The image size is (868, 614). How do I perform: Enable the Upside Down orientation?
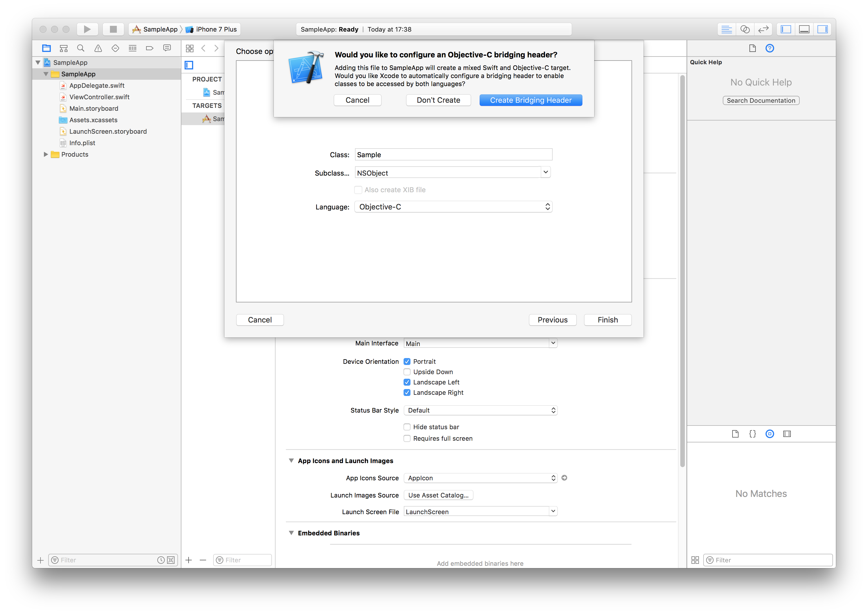(x=407, y=372)
